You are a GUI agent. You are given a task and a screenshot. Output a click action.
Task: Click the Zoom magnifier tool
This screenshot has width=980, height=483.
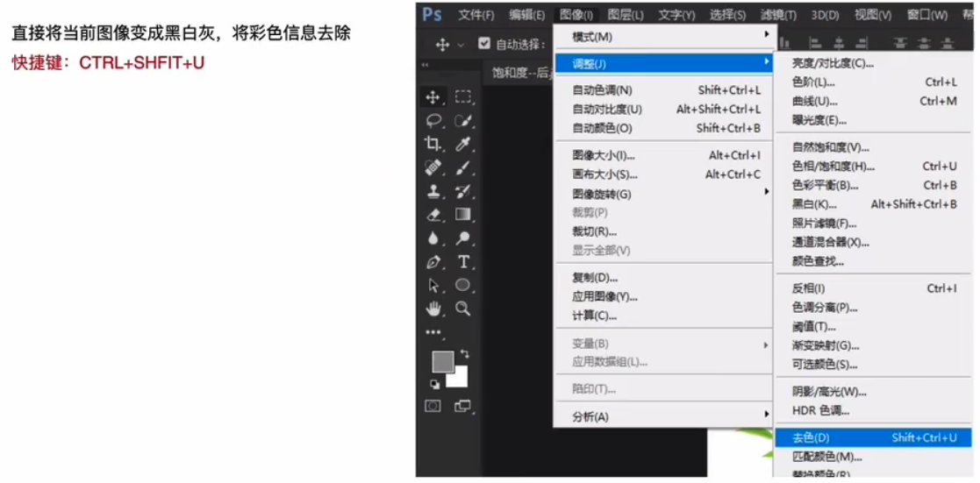463,309
